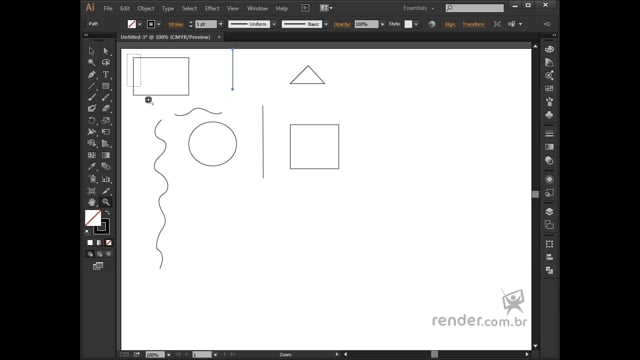Open the Essentials workspace switcher
This screenshot has height=360, width=640.
pos(418,8)
